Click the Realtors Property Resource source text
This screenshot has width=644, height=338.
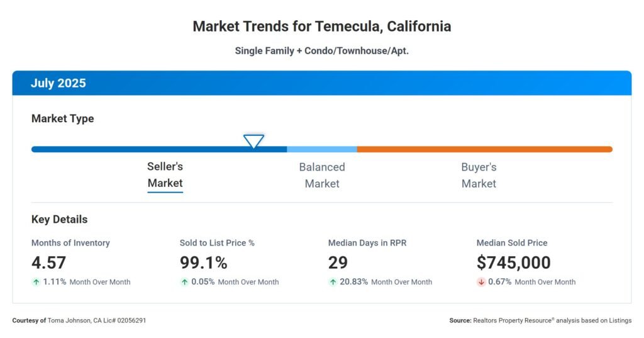[x=540, y=320]
